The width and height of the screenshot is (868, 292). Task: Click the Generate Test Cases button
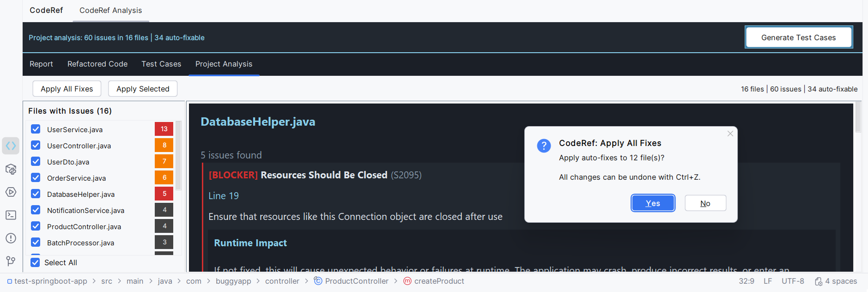coord(798,37)
